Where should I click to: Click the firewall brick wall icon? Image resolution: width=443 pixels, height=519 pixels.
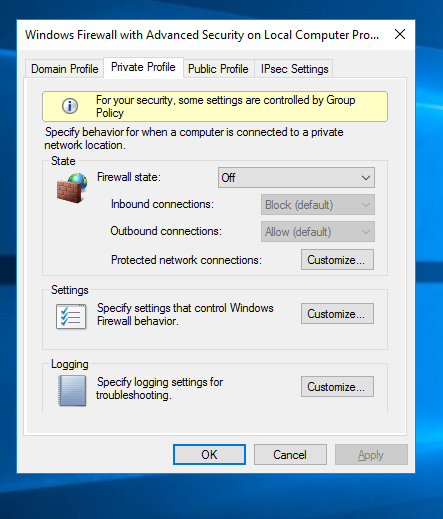[72, 188]
